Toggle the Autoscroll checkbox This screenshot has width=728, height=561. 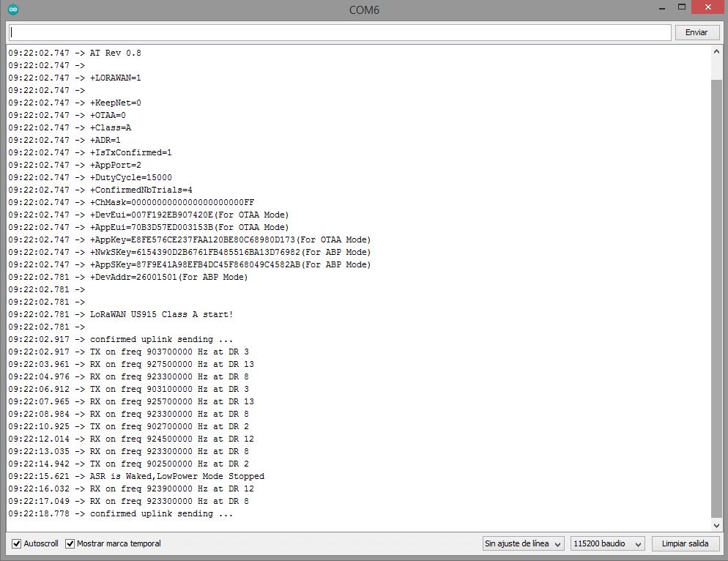[16, 543]
